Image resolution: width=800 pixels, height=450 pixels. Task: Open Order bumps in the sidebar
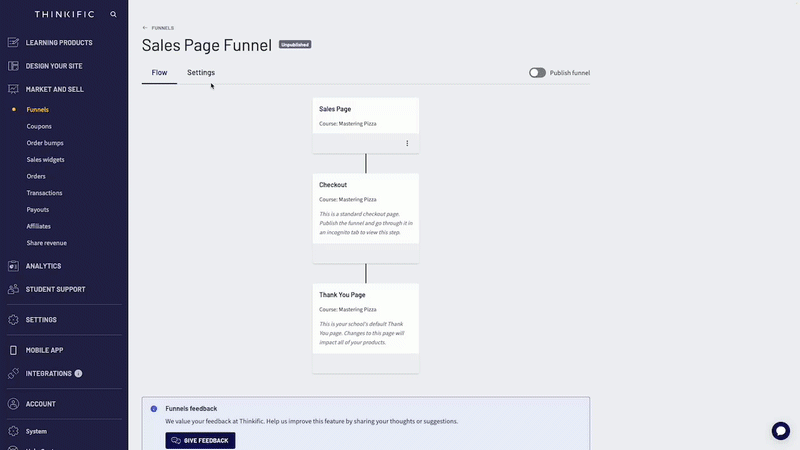[x=45, y=143]
